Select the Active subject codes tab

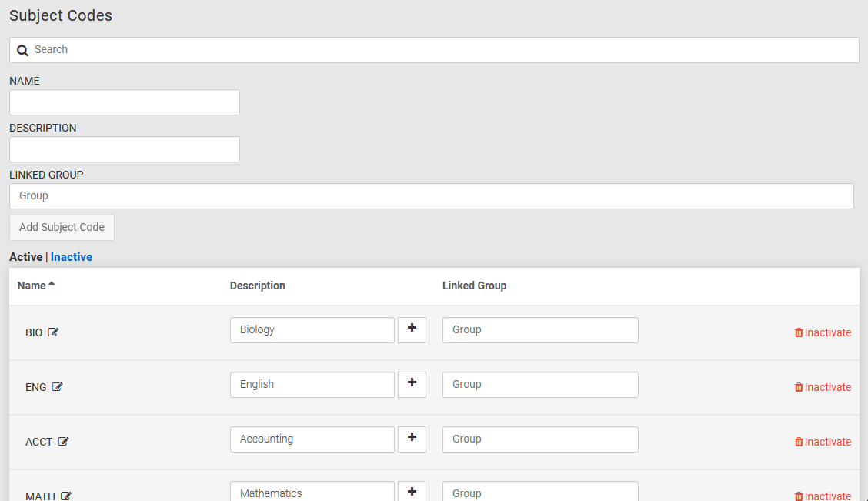pyautogui.click(x=25, y=257)
